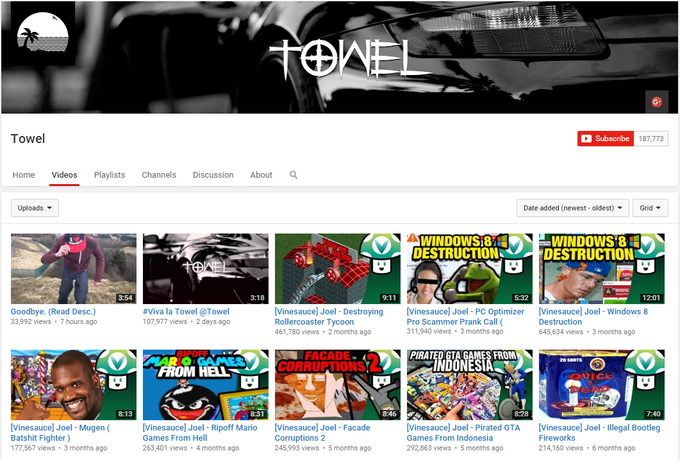Screen dimensions: 680x460
Task: Open the 12:01 Windows 8 Destruction thumbnail
Action: coord(602,269)
